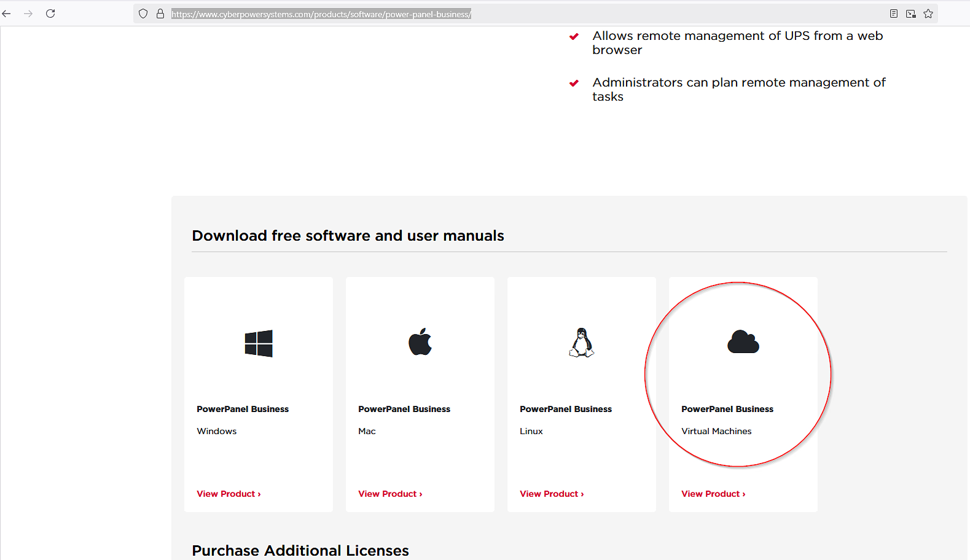The height and width of the screenshot is (560, 970).
Task: Click the Apple logo icon
Action: tap(420, 342)
